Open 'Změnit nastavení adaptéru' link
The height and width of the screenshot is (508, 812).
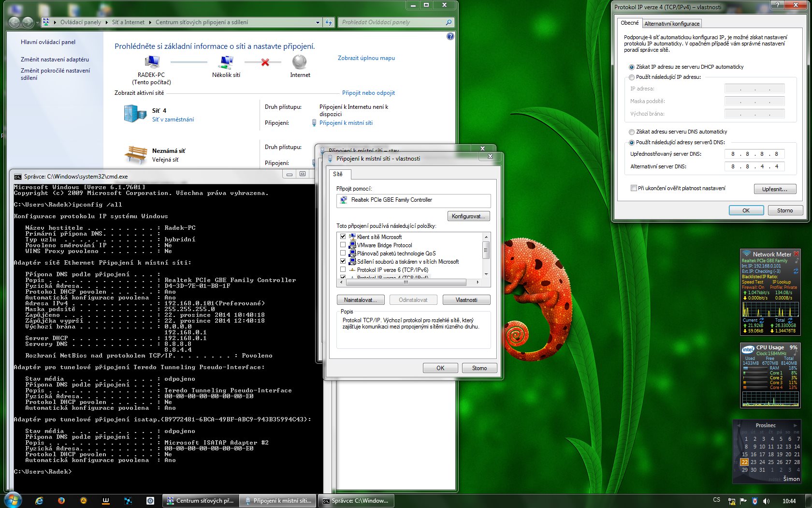(55, 60)
